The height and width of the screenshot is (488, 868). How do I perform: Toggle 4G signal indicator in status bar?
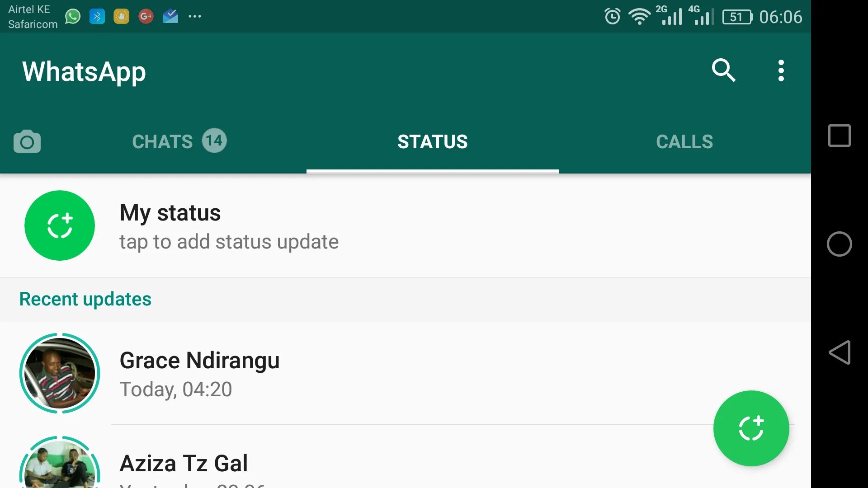coord(699,16)
